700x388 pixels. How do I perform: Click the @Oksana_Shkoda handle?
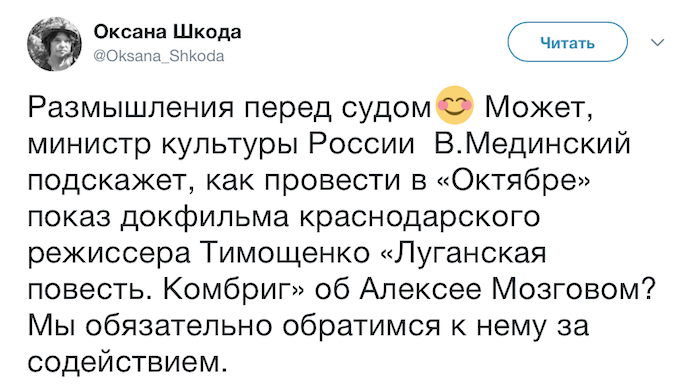(158, 56)
